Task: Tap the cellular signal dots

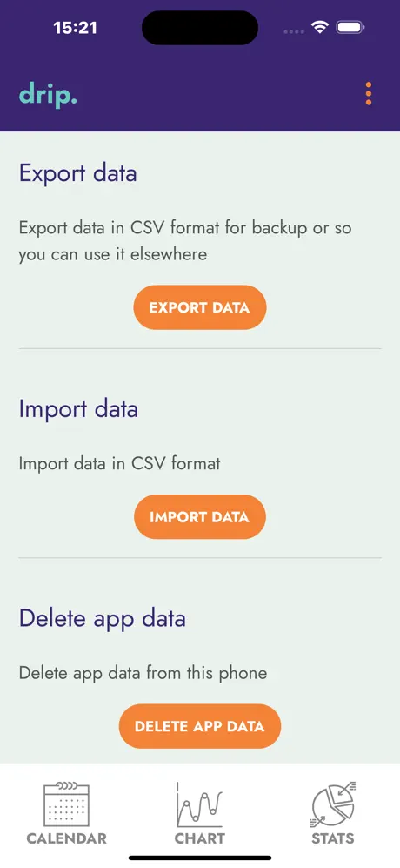Action: coord(294,31)
